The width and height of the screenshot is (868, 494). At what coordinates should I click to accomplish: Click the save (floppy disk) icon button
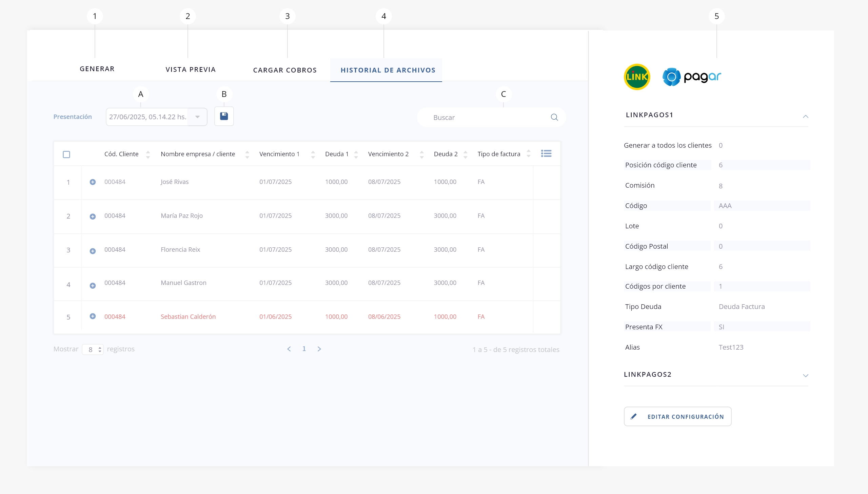[x=224, y=116]
